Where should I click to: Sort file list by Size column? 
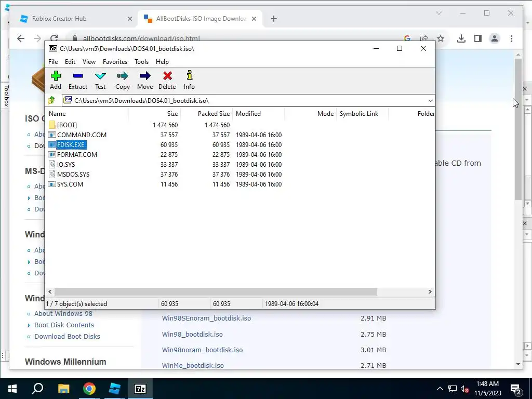(x=155, y=114)
